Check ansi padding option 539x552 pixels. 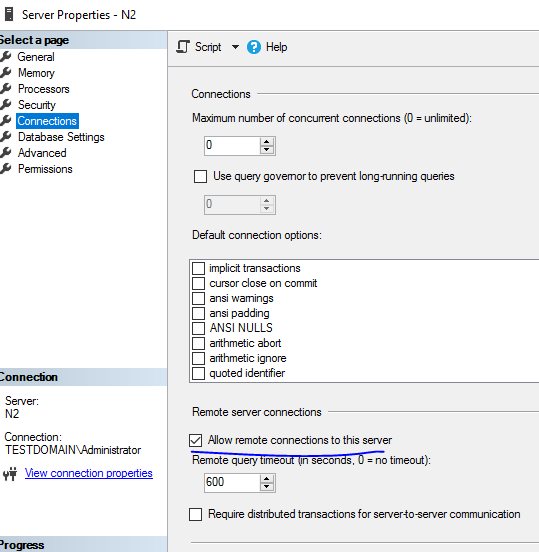click(198, 313)
